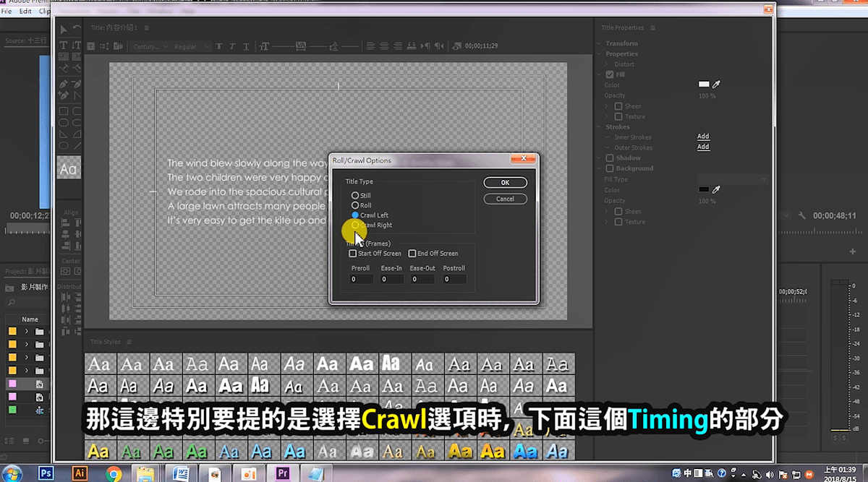Click OK in Roll/Crawl Options
The image size is (868, 482).
(x=506, y=183)
